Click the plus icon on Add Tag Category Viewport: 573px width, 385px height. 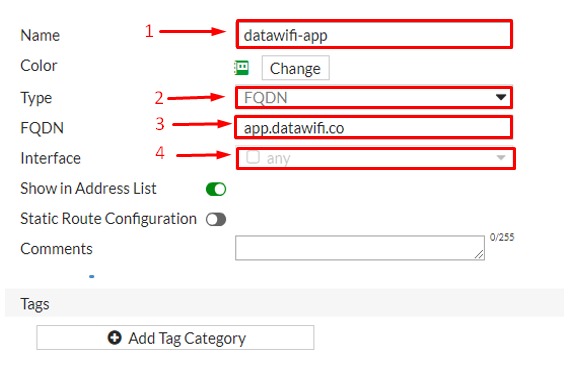114,338
